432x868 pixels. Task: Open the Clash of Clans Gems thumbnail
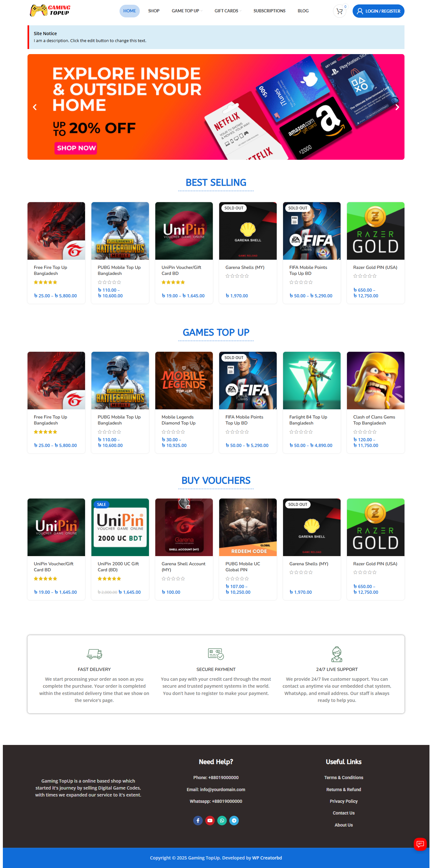click(x=375, y=381)
